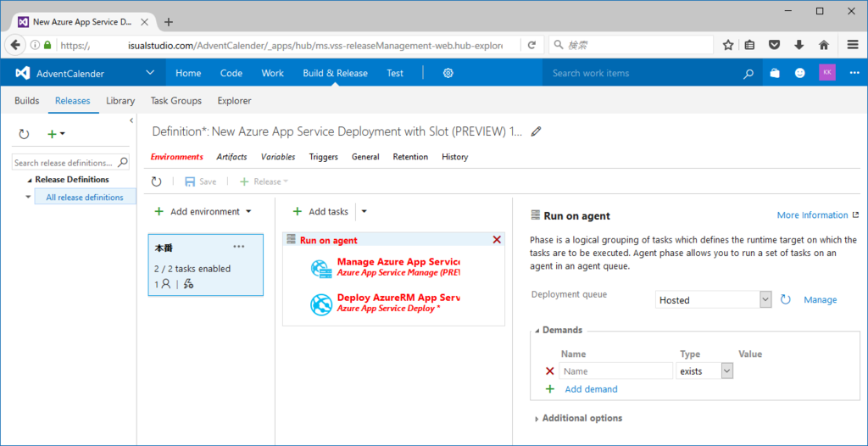Go to Firefox home page icon
Viewport: 868px width, 446px height.
pos(824,45)
